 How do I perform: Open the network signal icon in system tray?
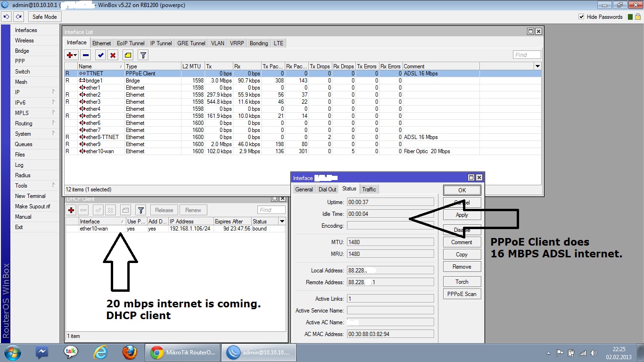pyautogui.click(x=583, y=353)
